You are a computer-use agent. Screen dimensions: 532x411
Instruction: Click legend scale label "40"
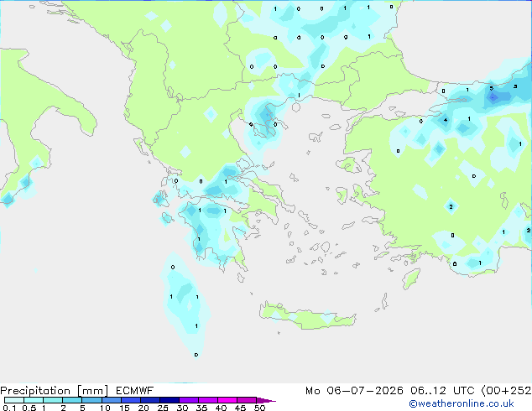point(221,408)
